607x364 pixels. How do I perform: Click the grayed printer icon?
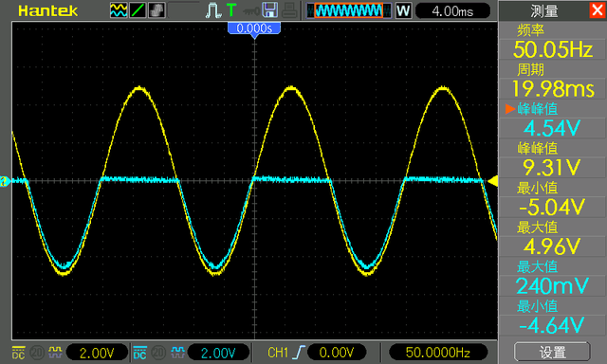(x=289, y=10)
